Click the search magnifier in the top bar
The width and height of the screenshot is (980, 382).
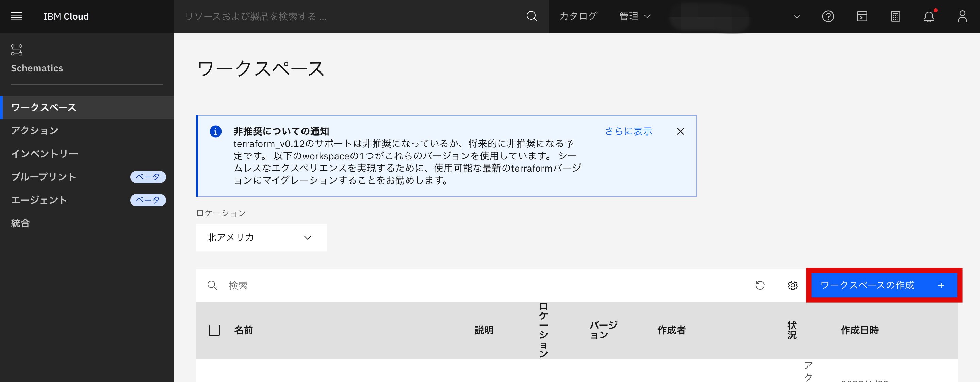[532, 16]
